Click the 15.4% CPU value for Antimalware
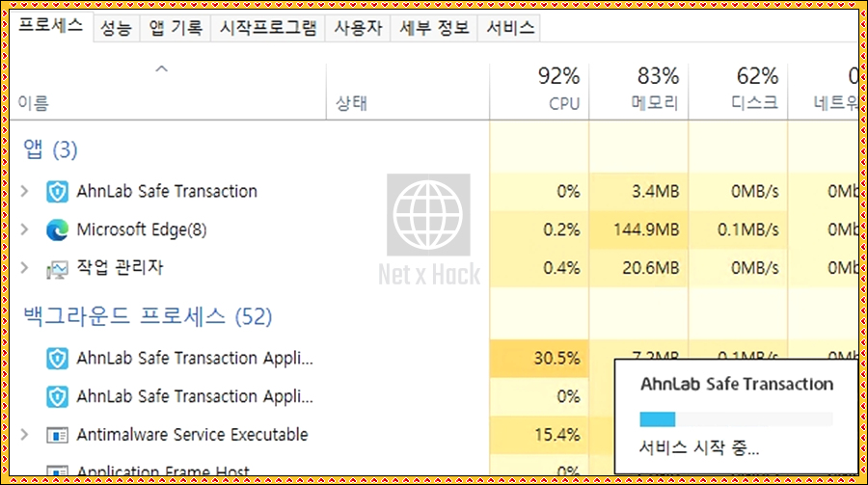868x485 pixels. point(556,435)
